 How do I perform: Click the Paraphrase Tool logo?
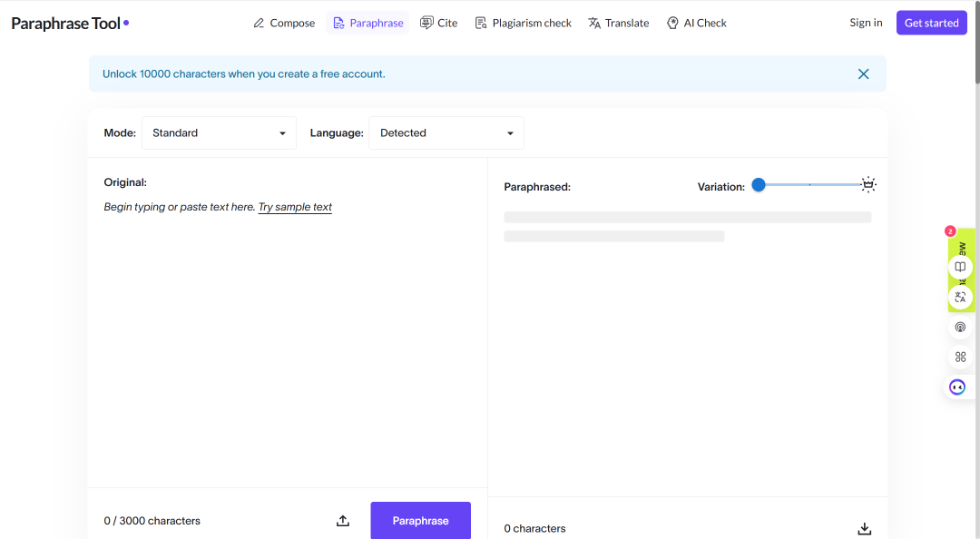point(70,23)
